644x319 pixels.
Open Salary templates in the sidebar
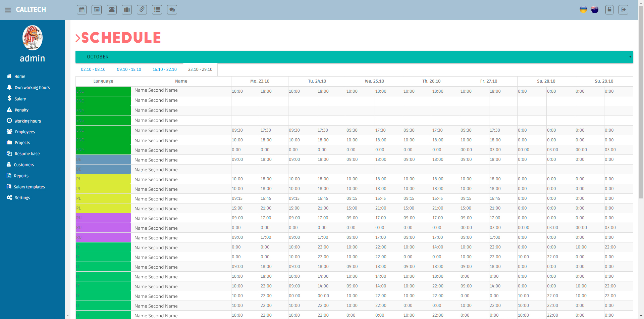coord(29,187)
